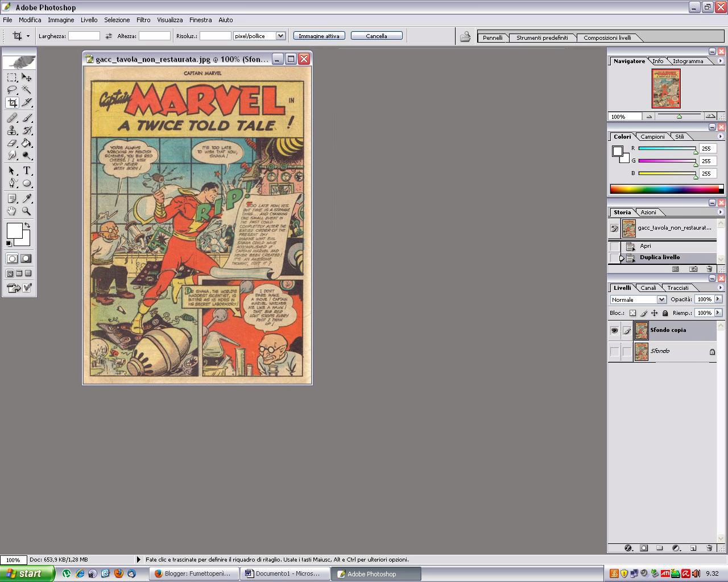Select the Magic Wand tool
The width and height of the screenshot is (728, 582).
pos(27,90)
